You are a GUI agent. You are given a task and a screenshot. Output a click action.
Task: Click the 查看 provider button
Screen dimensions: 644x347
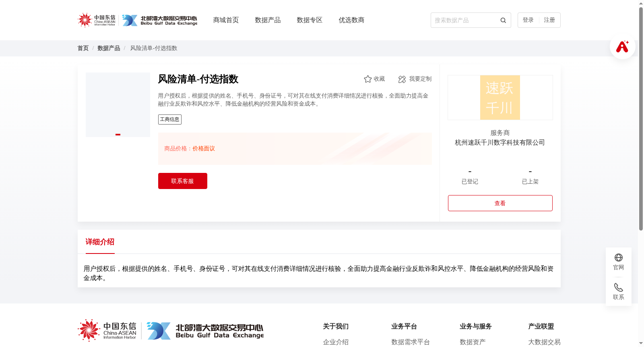(x=500, y=203)
